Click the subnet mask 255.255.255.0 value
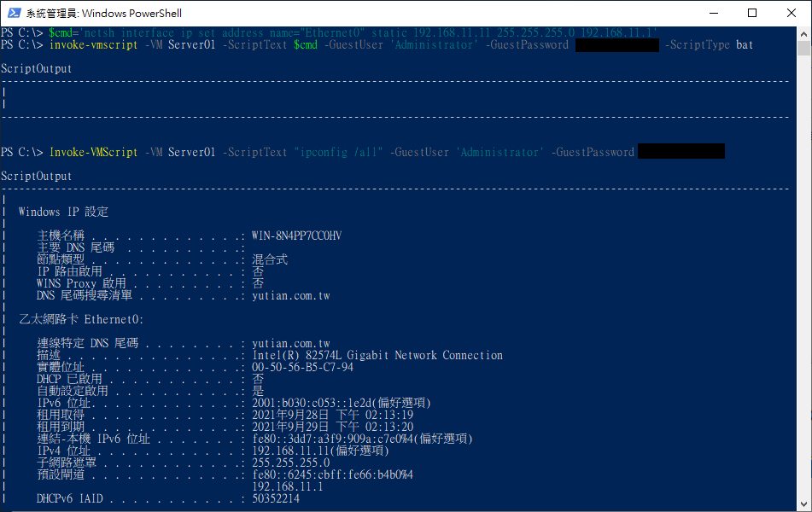 tap(290, 463)
